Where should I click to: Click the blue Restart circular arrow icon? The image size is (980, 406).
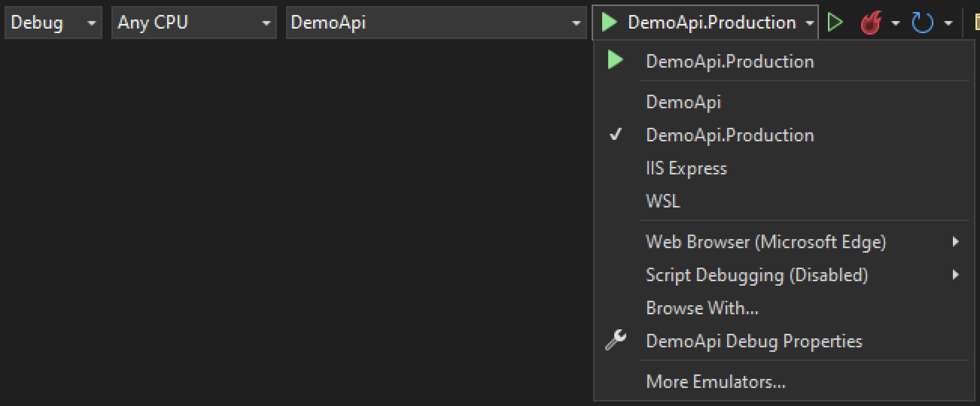pos(922,23)
